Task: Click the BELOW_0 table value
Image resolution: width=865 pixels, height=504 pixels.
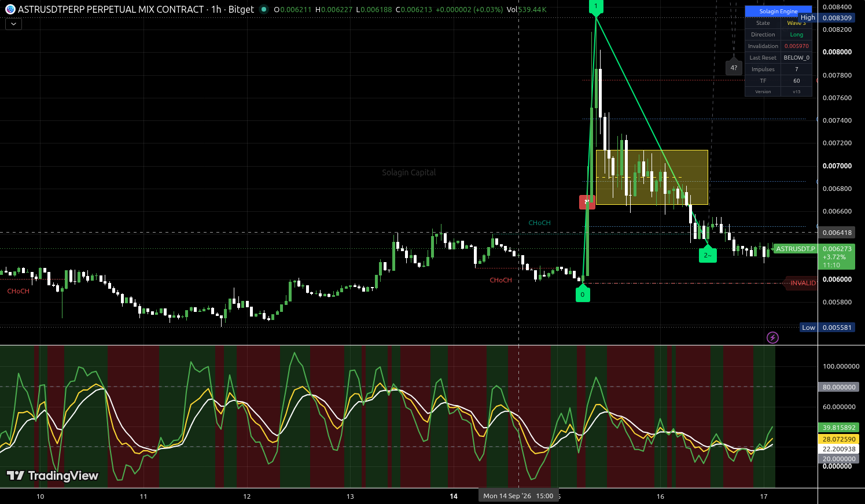Action: point(797,58)
